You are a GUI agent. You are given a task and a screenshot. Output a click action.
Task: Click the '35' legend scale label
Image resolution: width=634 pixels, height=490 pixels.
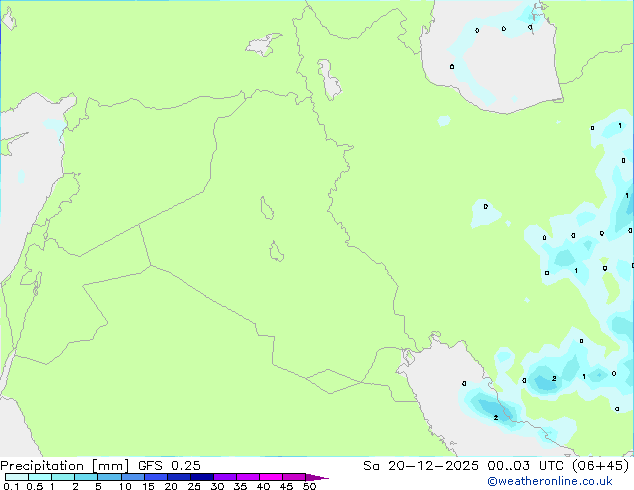coord(240,486)
